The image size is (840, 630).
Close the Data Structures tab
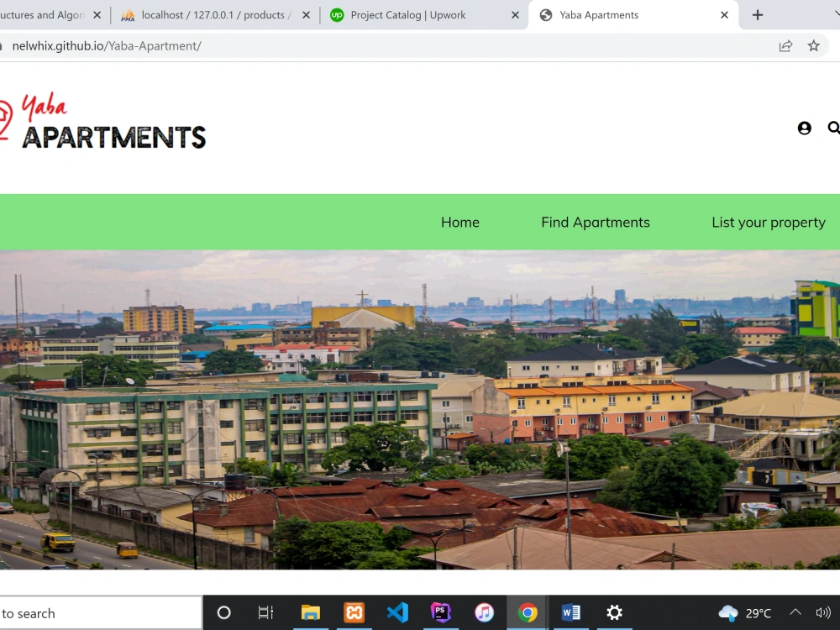97,15
